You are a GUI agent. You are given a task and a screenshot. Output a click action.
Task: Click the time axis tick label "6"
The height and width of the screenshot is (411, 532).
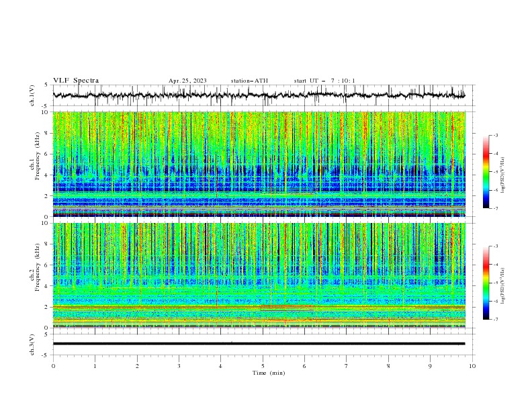coord(304,366)
